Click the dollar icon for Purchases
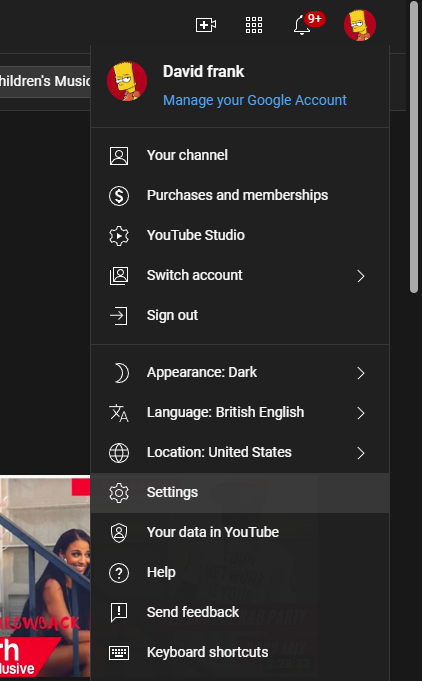 click(119, 196)
